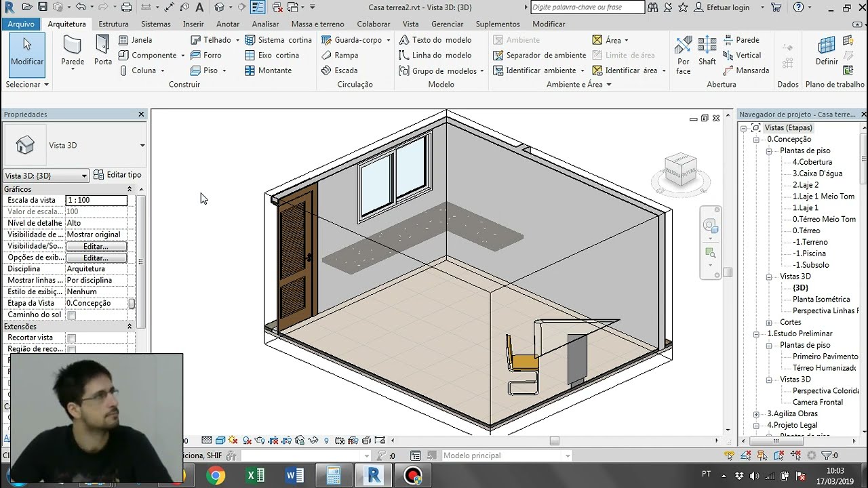Select the Mansarda dormer tool
868x488 pixels.
click(x=746, y=70)
